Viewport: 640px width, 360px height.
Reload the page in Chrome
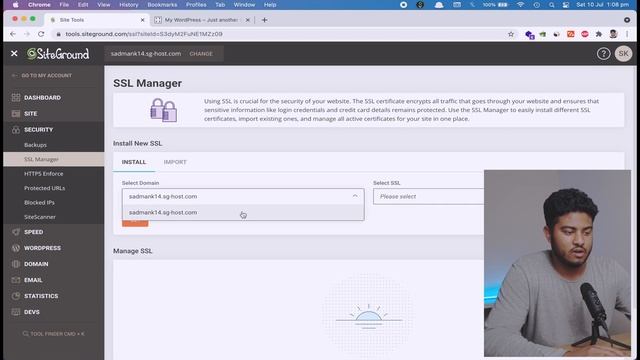41,34
